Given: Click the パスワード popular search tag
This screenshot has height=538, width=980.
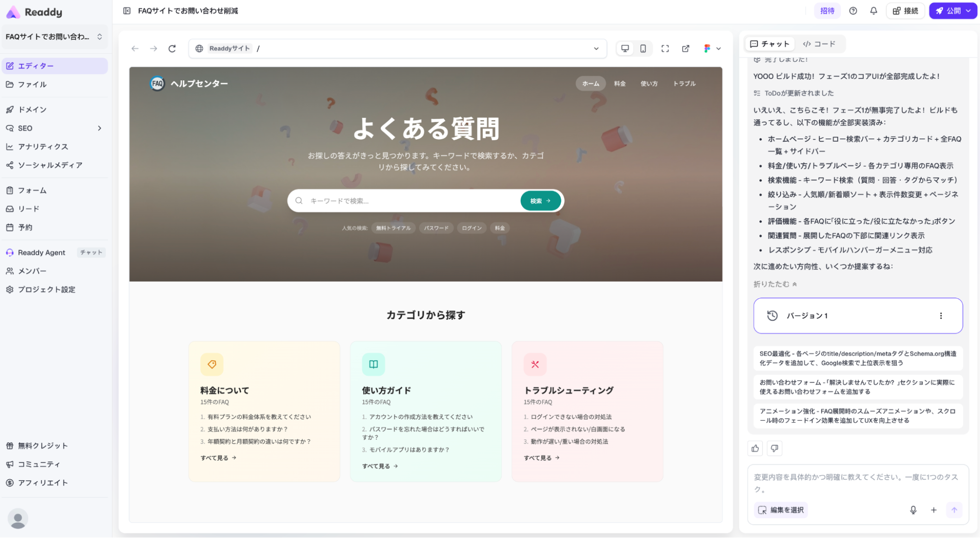Looking at the screenshot, I should click(436, 228).
